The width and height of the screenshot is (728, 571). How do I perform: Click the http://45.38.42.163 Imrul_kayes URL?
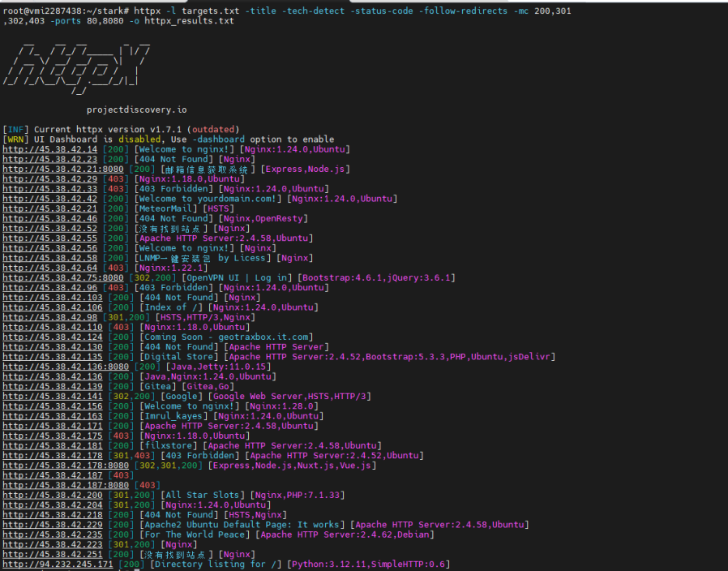coord(53,416)
